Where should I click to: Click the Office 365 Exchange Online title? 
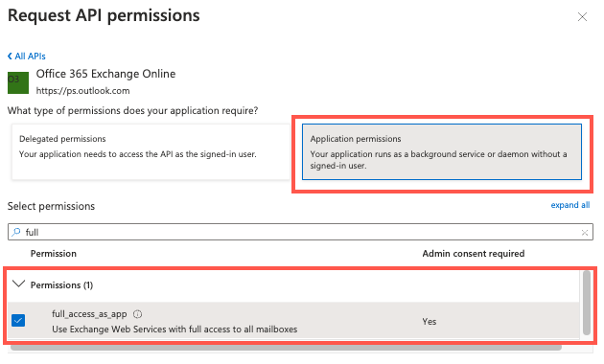pos(105,74)
